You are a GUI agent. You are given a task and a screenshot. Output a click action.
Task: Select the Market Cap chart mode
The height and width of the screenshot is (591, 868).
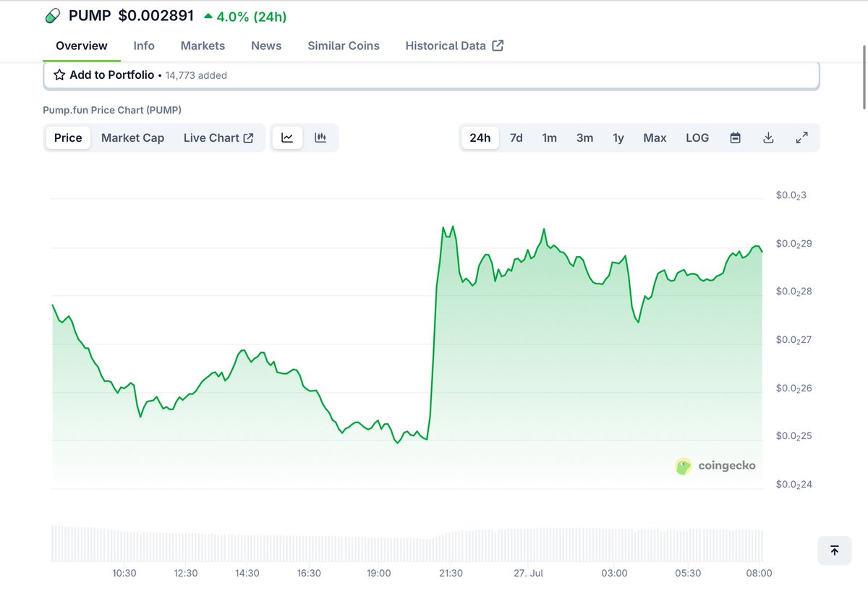[132, 137]
